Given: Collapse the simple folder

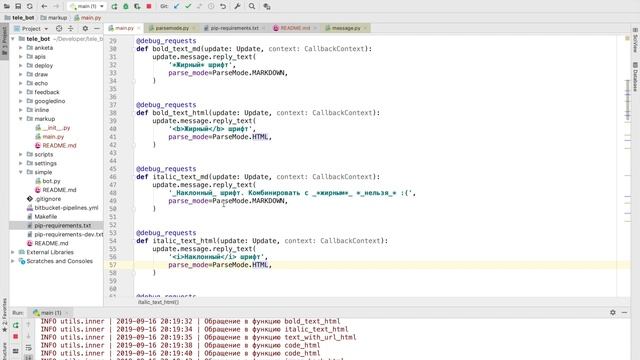Looking at the screenshot, I should pos(21,172).
